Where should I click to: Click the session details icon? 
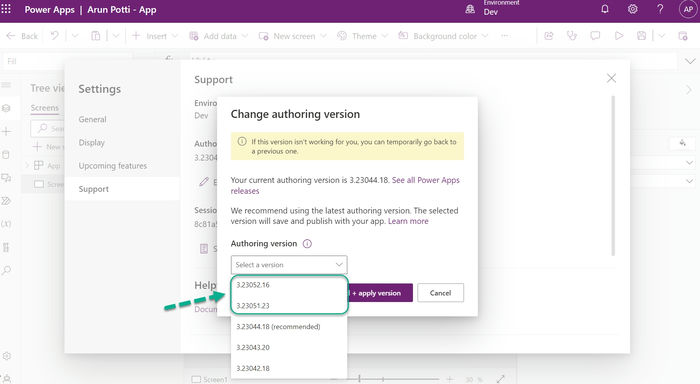204,249
